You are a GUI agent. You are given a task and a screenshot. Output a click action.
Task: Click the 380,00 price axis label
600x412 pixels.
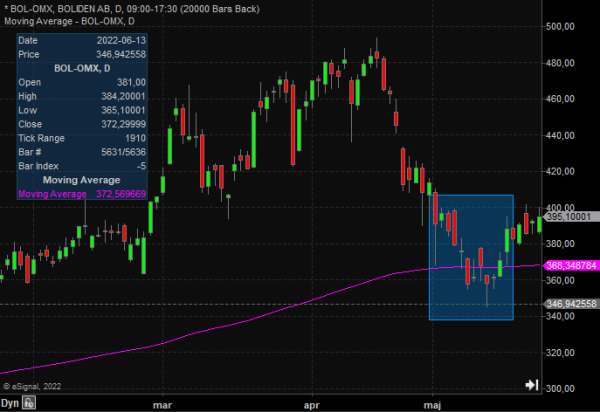point(560,244)
